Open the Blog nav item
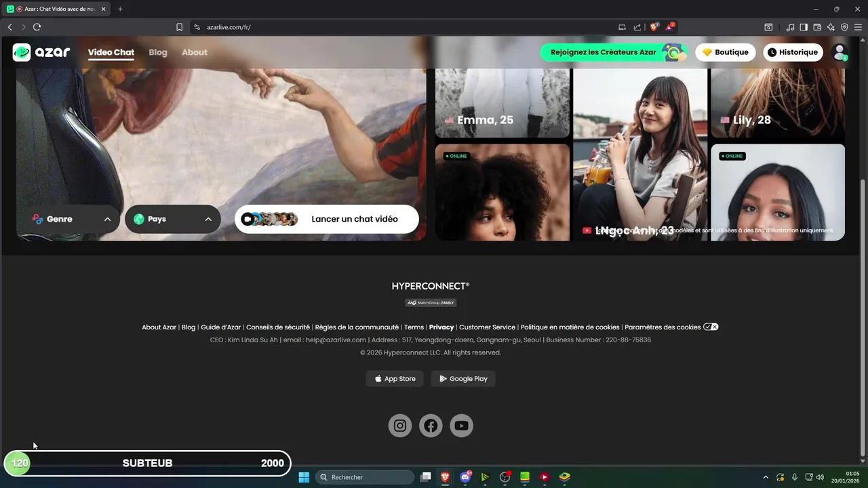This screenshot has width=868, height=488. click(x=158, y=52)
